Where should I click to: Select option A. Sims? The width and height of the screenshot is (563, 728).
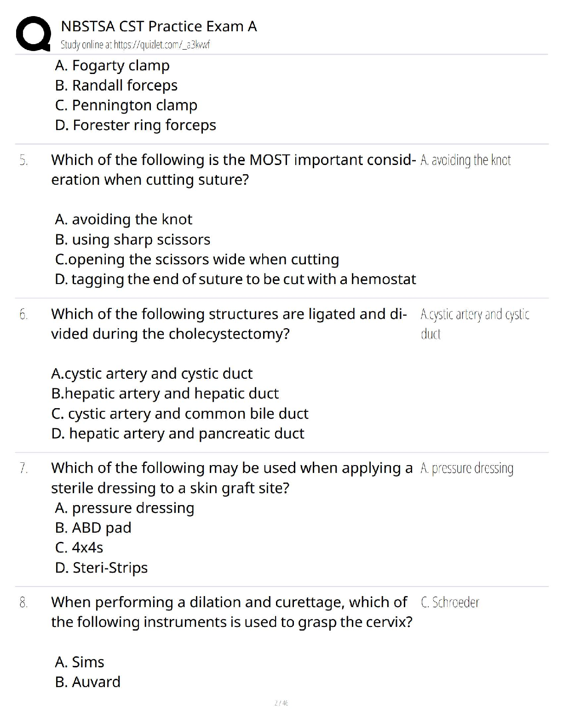pyautogui.click(x=80, y=662)
